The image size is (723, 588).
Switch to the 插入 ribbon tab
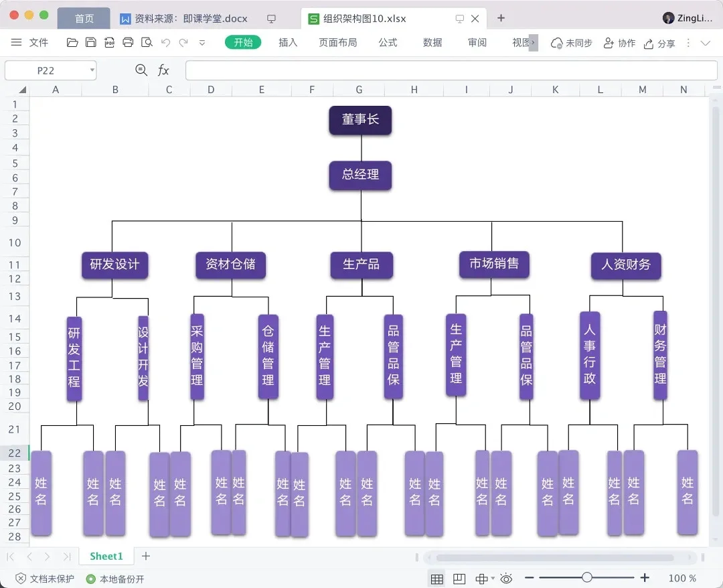pyautogui.click(x=288, y=42)
